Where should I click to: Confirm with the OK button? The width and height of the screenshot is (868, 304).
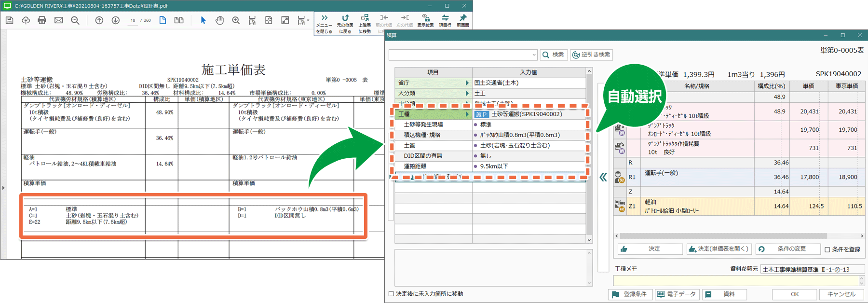pyautogui.click(x=795, y=294)
